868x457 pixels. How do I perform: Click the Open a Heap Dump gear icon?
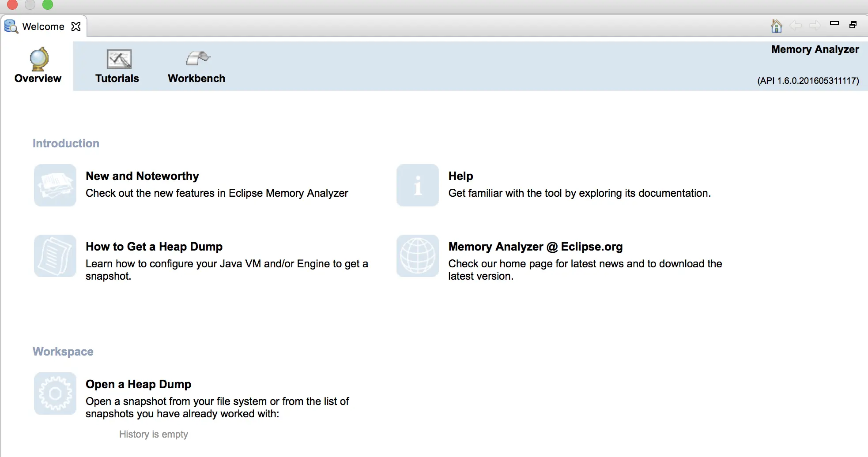pyautogui.click(x=55, y=393)
